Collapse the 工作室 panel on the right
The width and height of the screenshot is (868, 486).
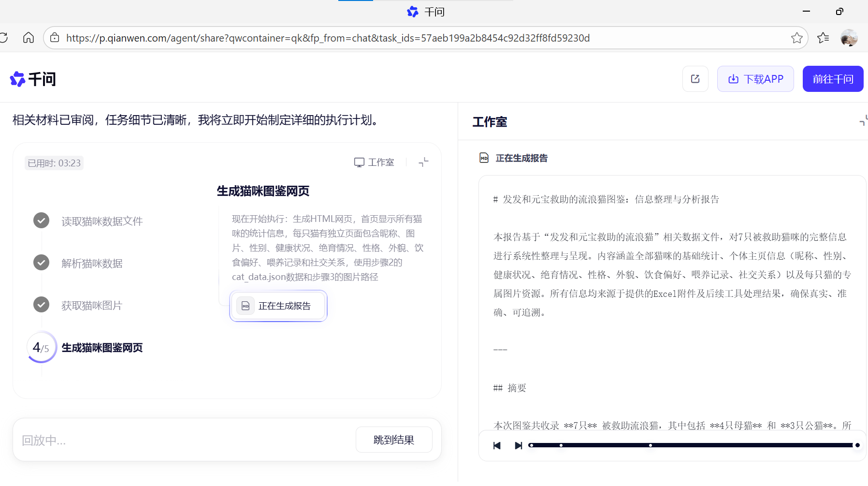863,121
